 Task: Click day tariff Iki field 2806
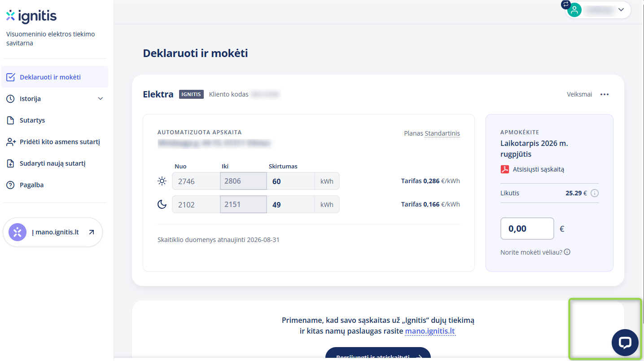(x=243, y=181)
